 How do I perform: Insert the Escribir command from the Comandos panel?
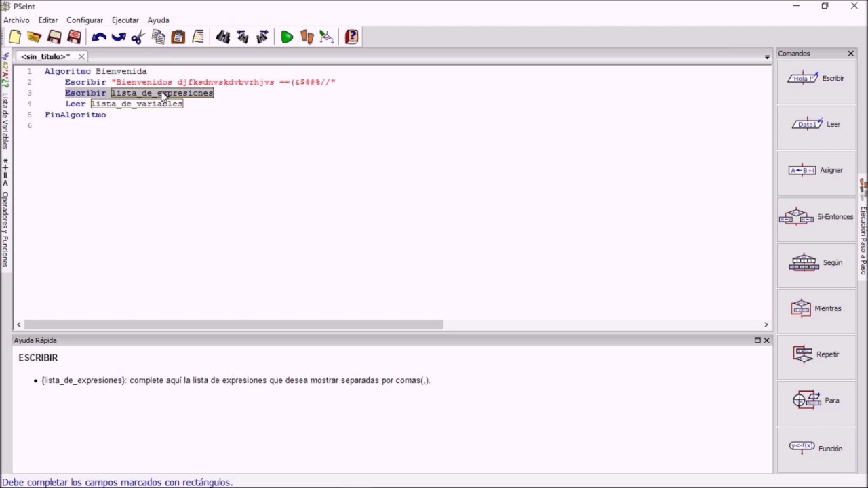[x=816, y=79]
